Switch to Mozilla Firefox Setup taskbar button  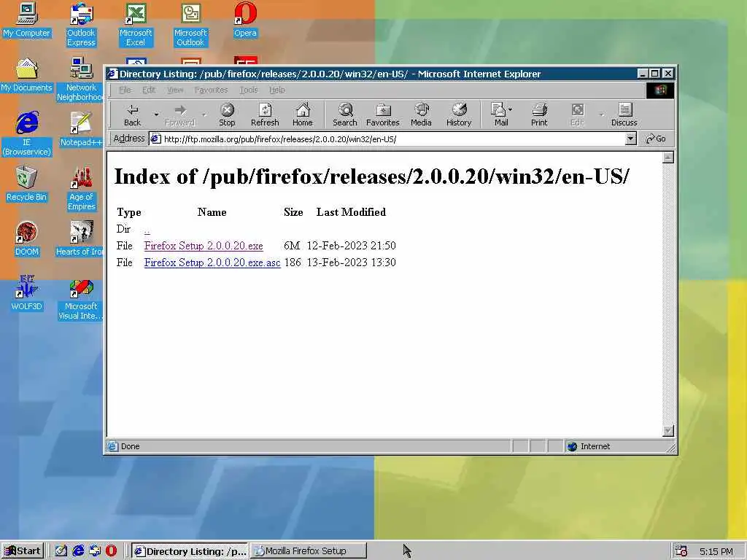309,551
